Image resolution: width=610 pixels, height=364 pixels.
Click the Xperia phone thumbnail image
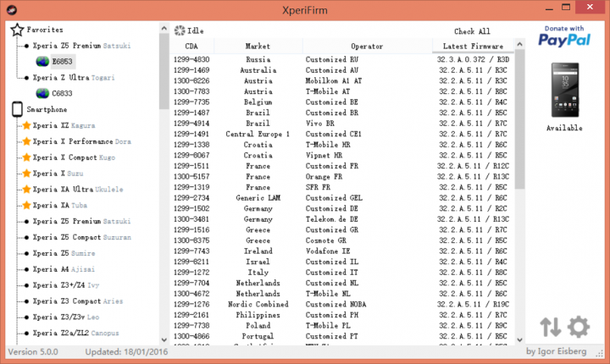[x=565, y=91]
